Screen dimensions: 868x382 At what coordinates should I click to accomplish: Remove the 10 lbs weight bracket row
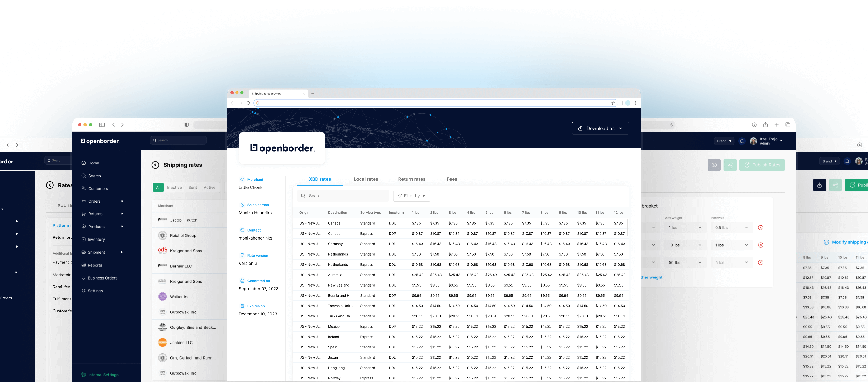tap(760, 245)
